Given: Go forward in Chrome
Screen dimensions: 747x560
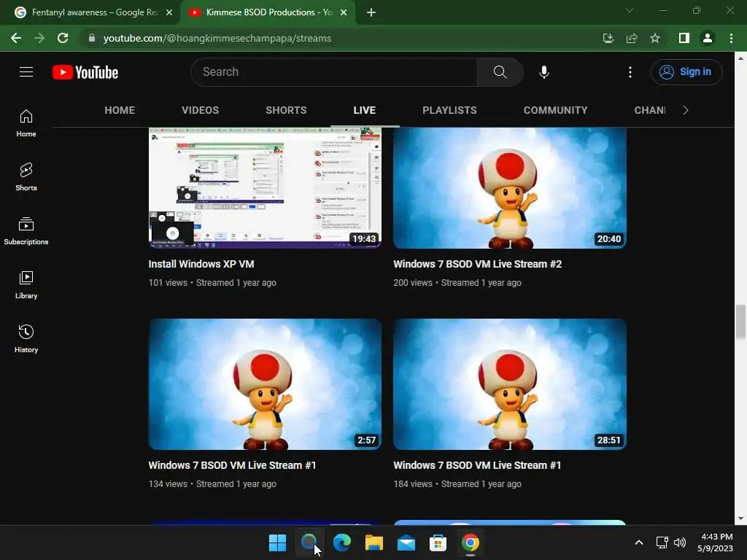Looking at the screenshot, I should pyautogui.click(x=39, y=38).
